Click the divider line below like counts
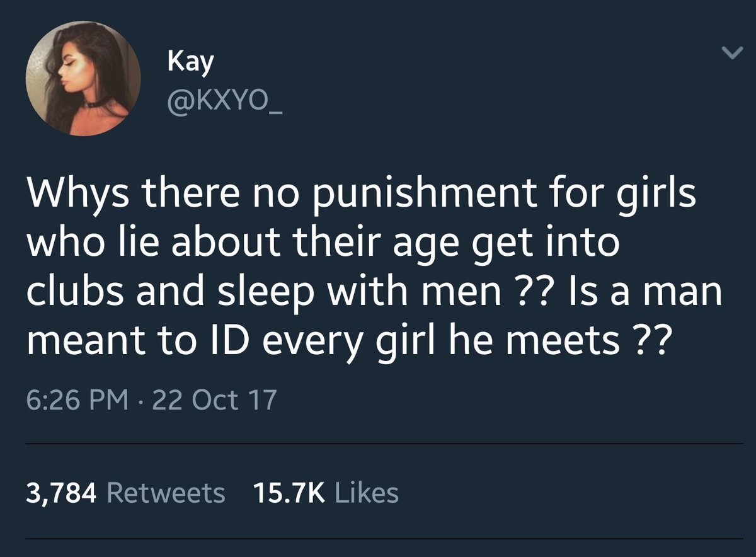This screenshot has height=557, width=756. coord(384,539)
